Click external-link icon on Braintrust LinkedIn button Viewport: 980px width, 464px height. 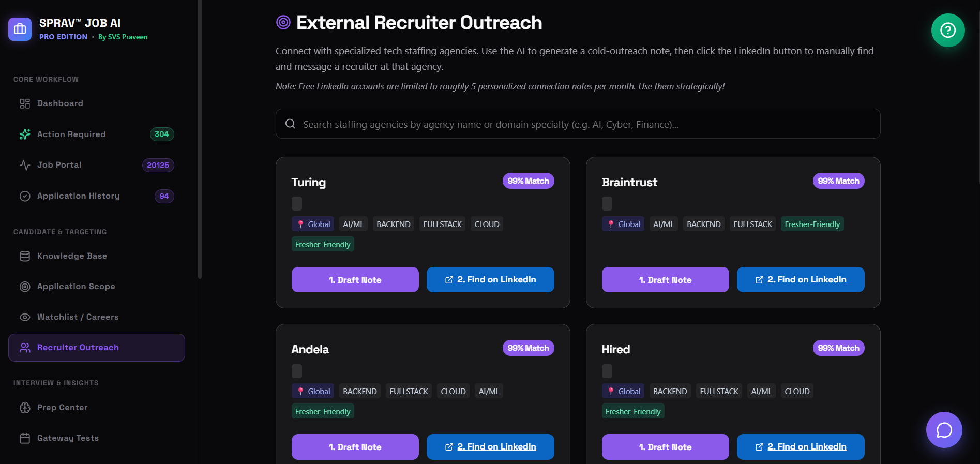pos(759,280)
